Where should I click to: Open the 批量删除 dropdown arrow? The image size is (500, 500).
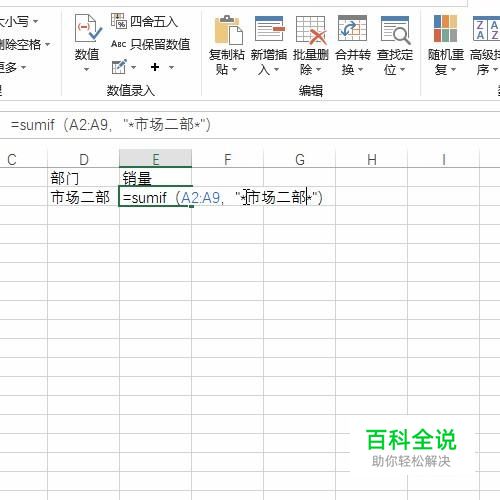pos(318,70)
